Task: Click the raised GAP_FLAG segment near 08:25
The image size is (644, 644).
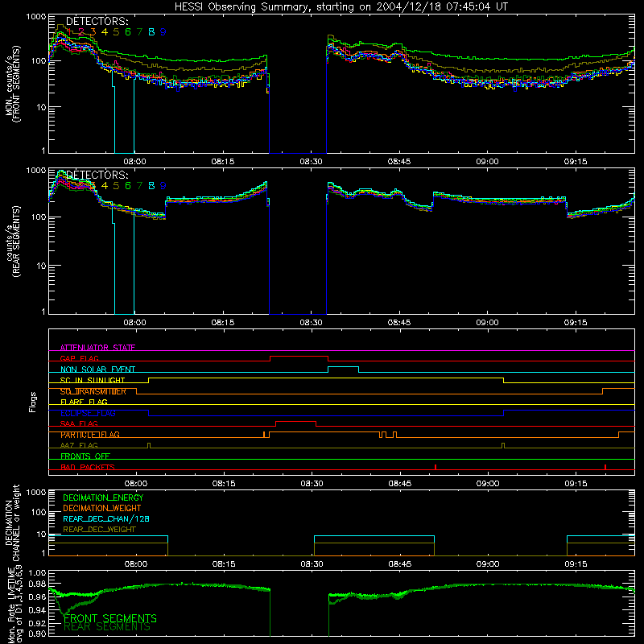Action: (x=299, y=356)
